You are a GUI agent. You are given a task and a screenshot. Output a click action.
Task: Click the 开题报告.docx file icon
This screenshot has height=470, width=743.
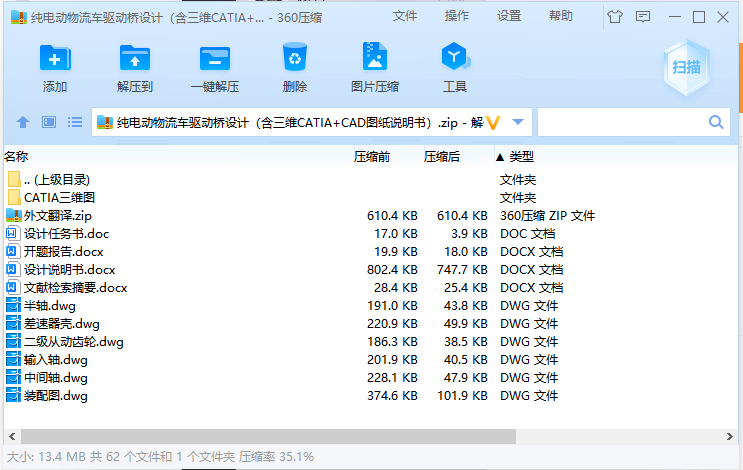point(12,251)
